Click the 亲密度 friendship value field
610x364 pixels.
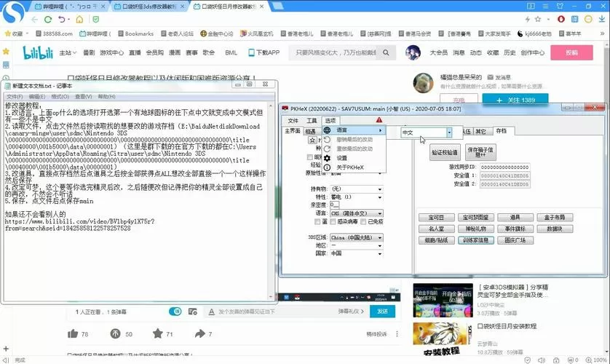click(x=335, y=205)
